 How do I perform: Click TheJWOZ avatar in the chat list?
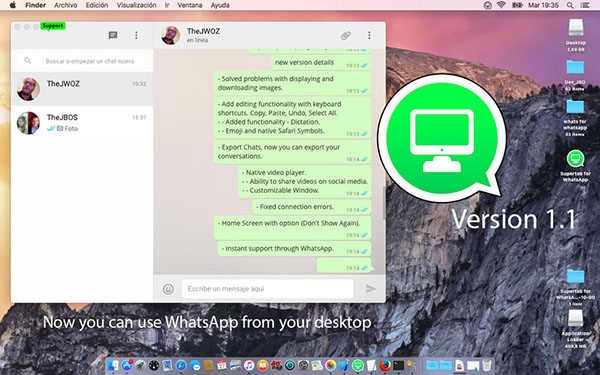[x=28, y=89]
